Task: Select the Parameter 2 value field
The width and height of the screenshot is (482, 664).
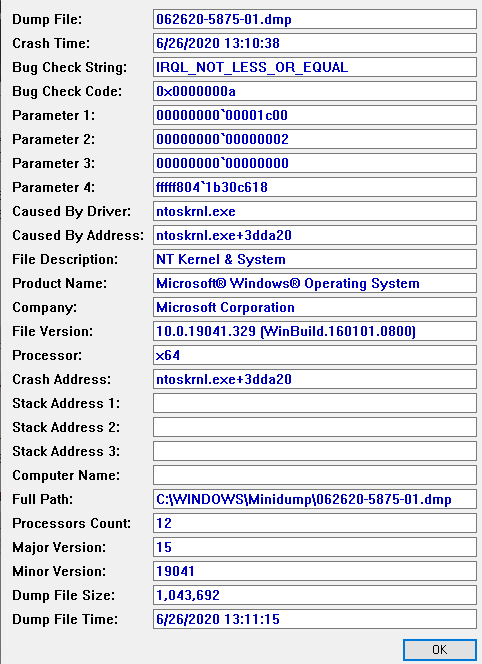Action: 315,139
